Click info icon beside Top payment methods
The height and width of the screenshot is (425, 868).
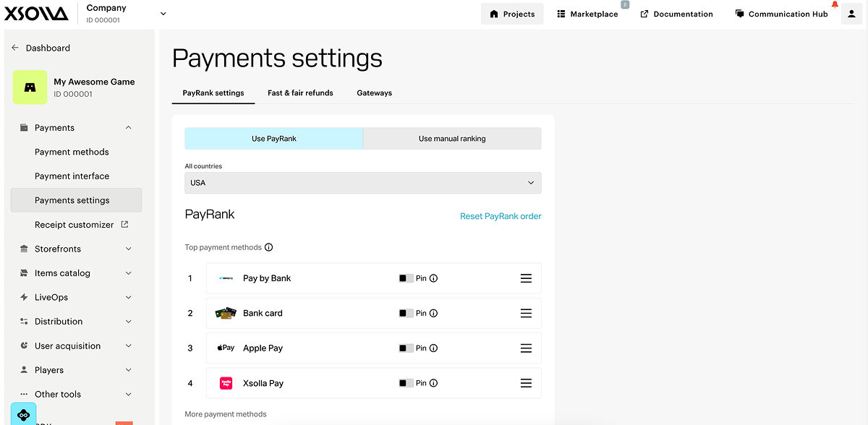tap(269, 247)
